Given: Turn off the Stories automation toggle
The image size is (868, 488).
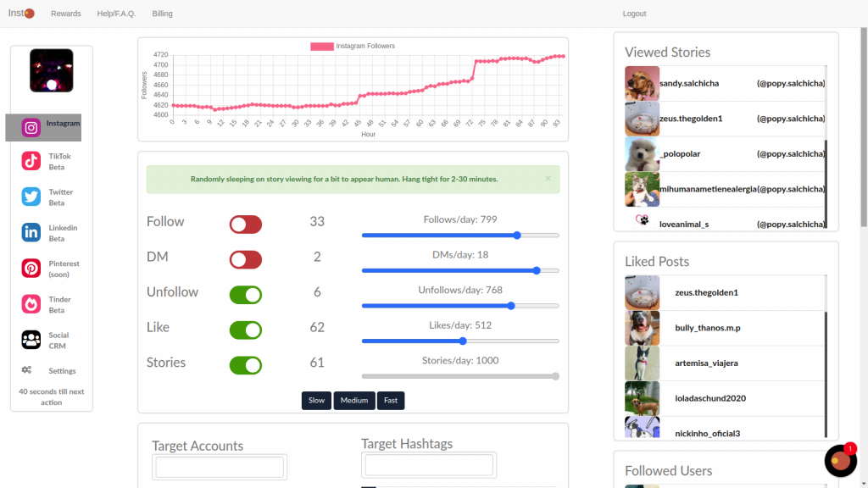Looking at the screenshot, I should (246, 365).
